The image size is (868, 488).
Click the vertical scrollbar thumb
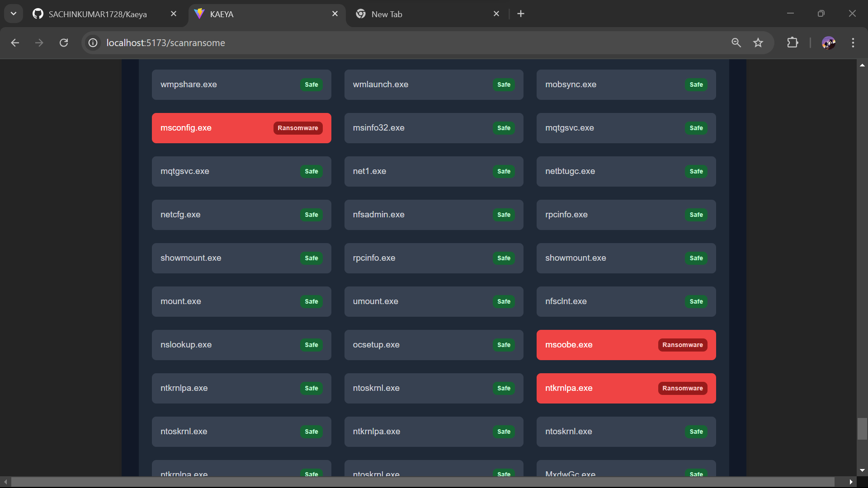click(862, 428)
